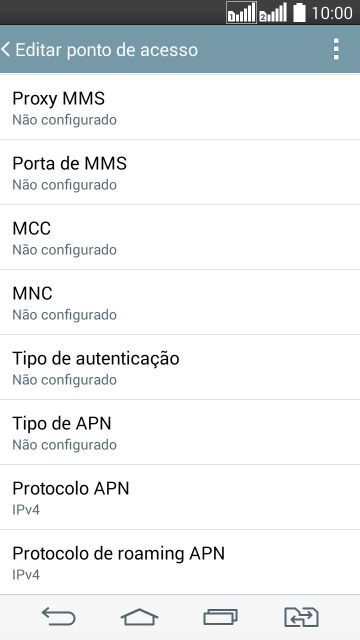Go to home screen via home button

(x=139, y=617)
